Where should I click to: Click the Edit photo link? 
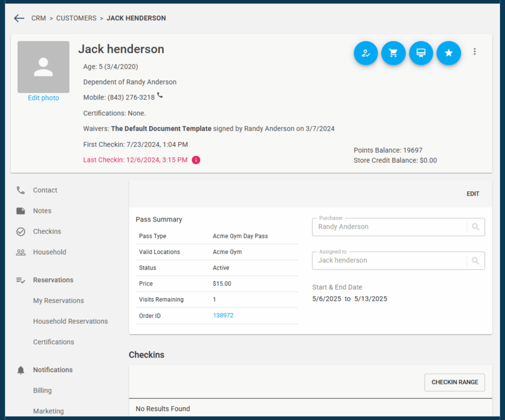tap(43, 98)
